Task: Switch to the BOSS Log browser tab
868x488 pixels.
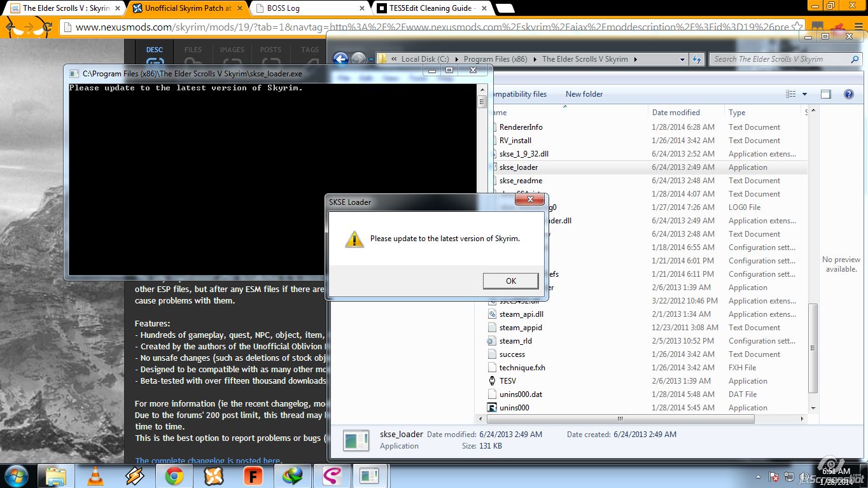Action: (309, 8)
